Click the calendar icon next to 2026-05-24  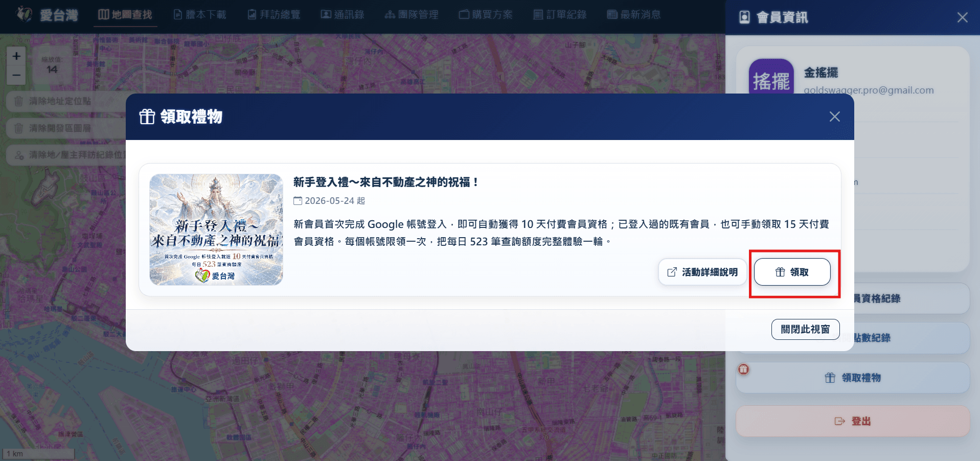click(x=298, y=201)
